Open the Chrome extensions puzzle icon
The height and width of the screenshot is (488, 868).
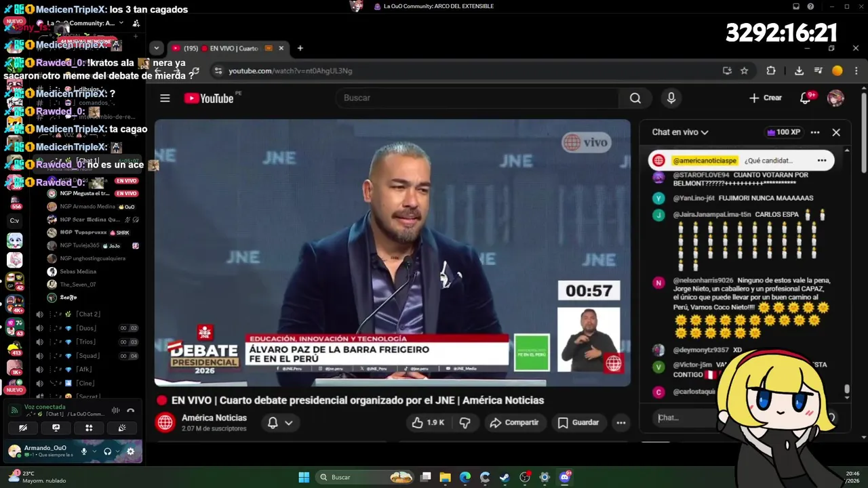coord(771,70)
